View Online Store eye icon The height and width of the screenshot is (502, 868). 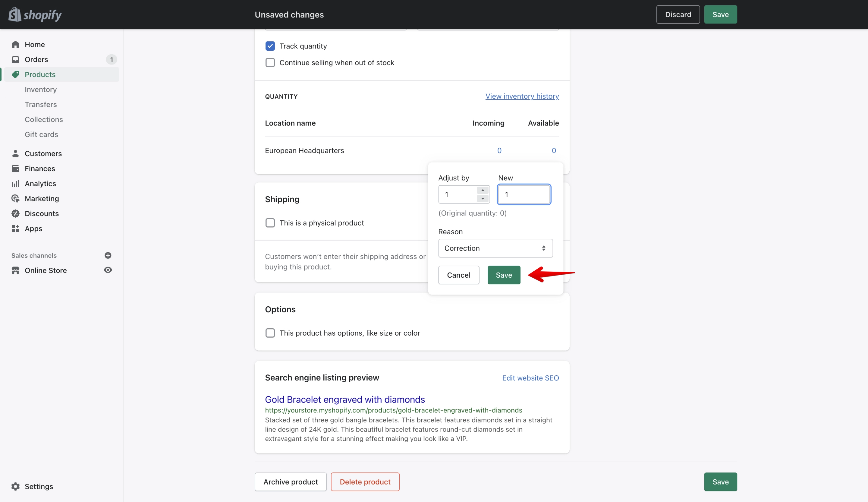[108, 270]
